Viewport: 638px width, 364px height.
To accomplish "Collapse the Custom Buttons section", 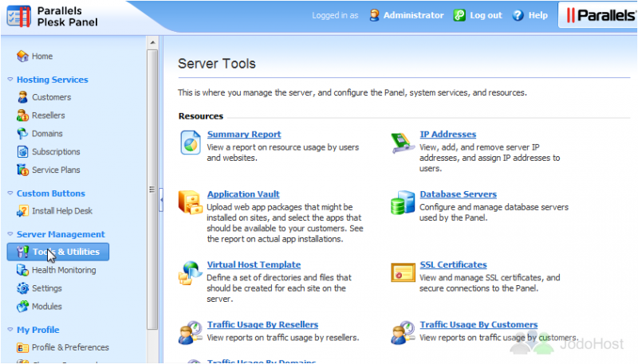I will 10,194.
